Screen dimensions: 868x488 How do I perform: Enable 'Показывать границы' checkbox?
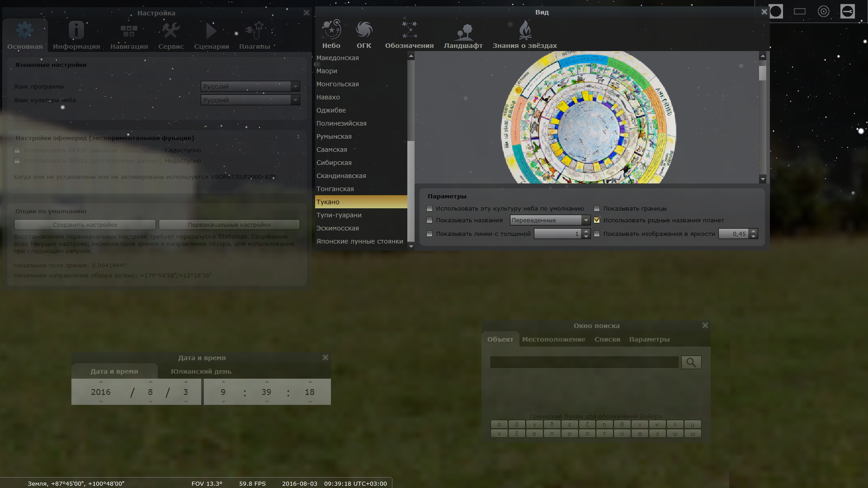(597, 208)
